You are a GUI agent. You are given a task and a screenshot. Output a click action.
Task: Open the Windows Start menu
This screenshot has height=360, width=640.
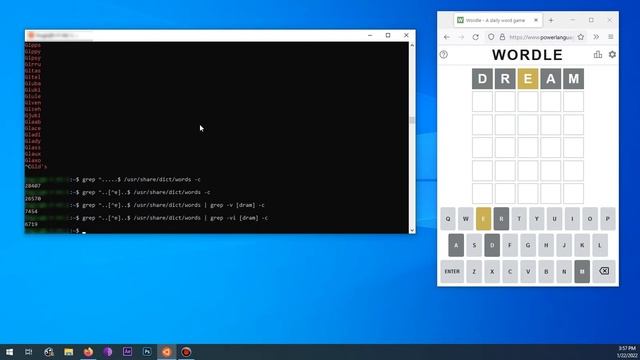(9, 352)
